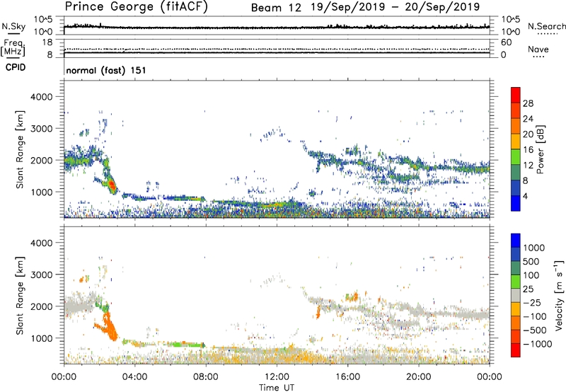566x392 pixels.
Task: Select the "normal (fast) 151" control program text
Action: tap(106, 70)
